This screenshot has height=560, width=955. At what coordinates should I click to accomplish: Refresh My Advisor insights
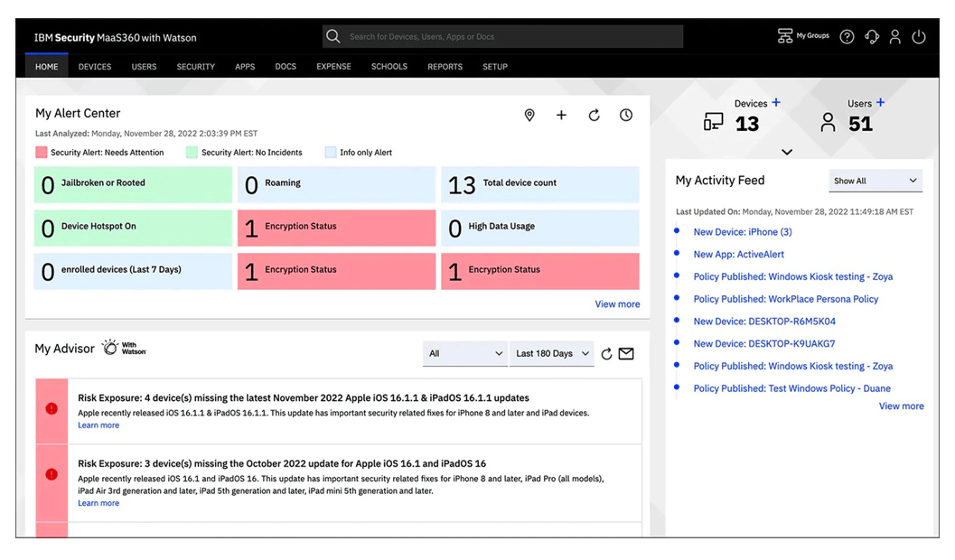pyautogui.click(x=605, y=354)
